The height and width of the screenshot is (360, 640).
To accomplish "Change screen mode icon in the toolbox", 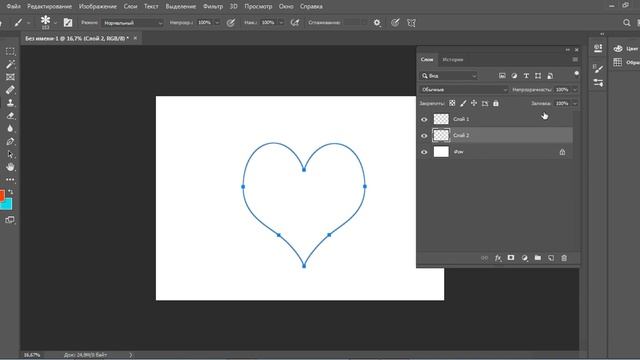I will [x=10, y=220].
